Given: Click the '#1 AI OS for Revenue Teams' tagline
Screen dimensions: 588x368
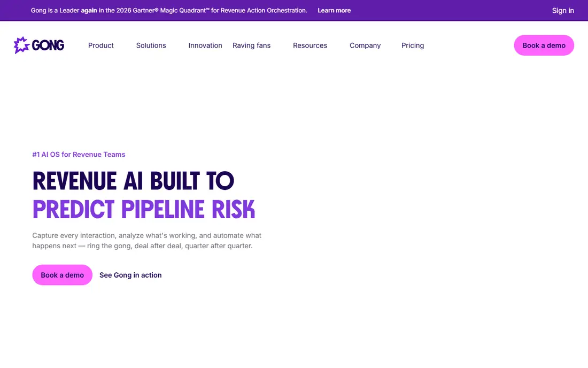Looking at the screenshot, I should (79, 155).
